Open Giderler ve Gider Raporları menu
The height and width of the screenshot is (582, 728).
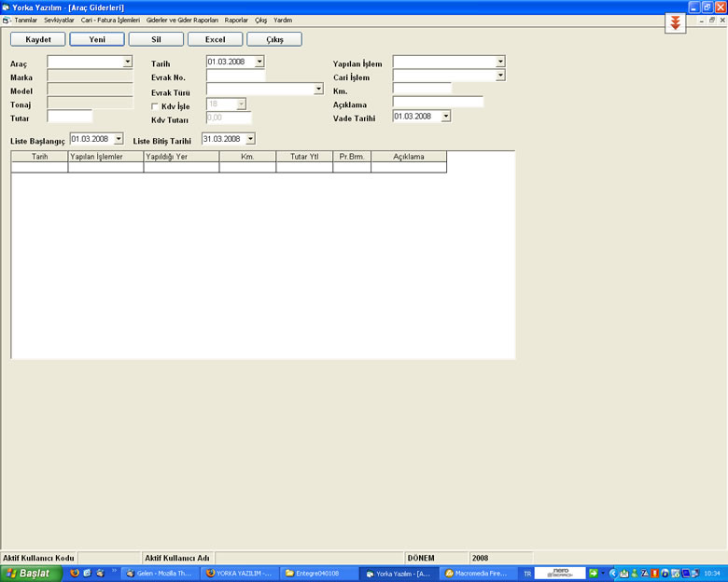(182, 20)
